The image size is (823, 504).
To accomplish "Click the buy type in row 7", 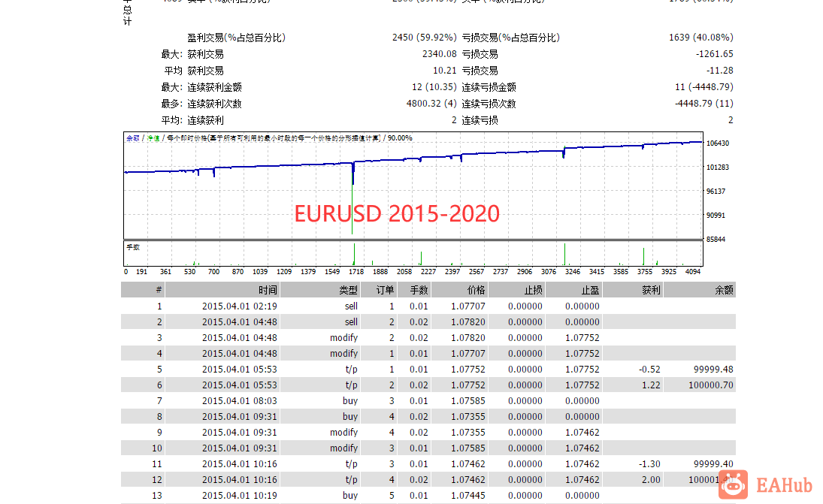I will pyautogui.click(x=350, y=400).
